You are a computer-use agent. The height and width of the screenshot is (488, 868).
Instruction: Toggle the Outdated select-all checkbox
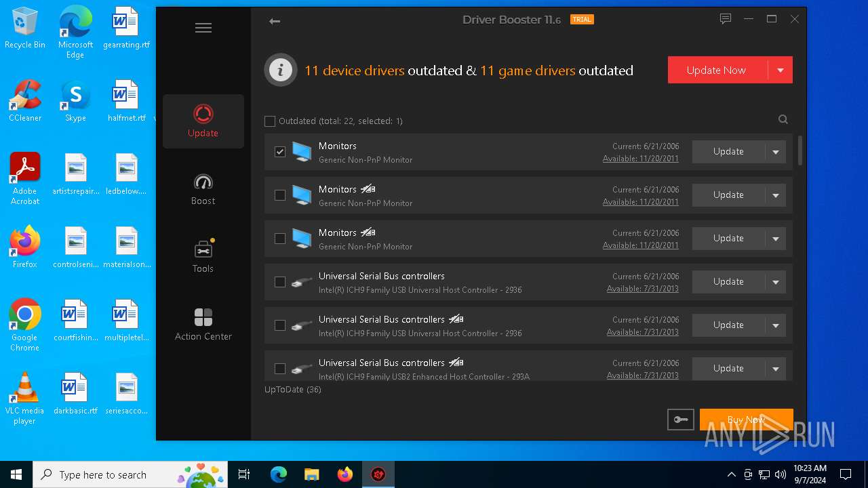click(270, 121)
